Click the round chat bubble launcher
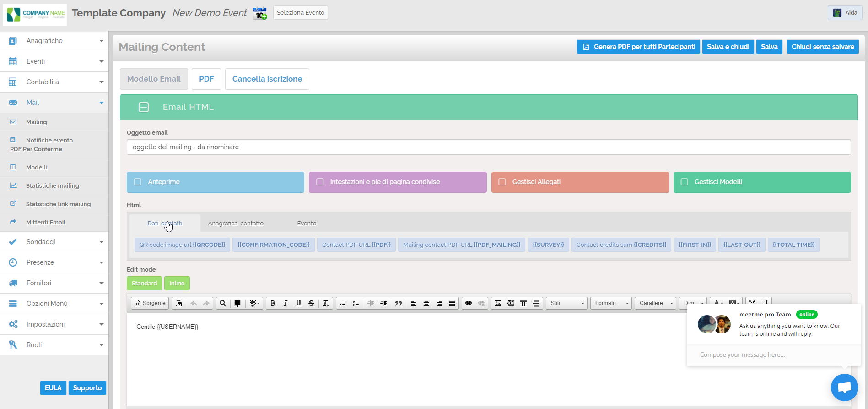The height and width of the screenshot is (409, 868). (x=844, y=387)
